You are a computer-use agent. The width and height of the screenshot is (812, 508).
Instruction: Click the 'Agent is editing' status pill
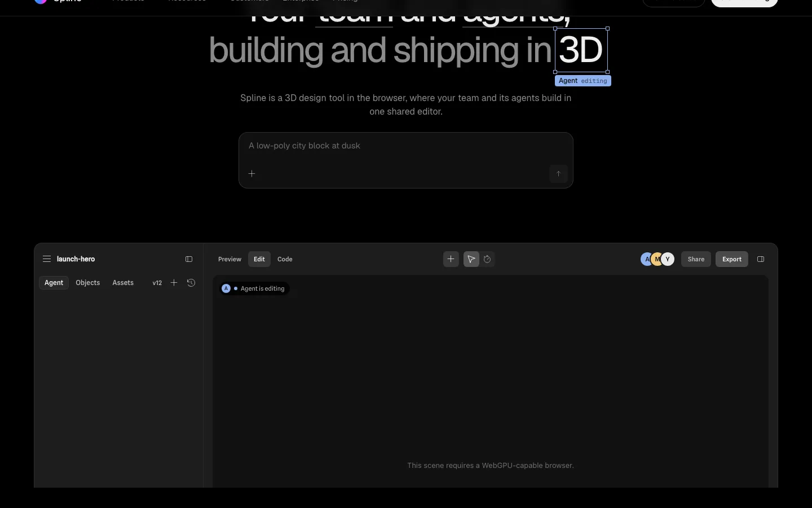coord(254,288)
